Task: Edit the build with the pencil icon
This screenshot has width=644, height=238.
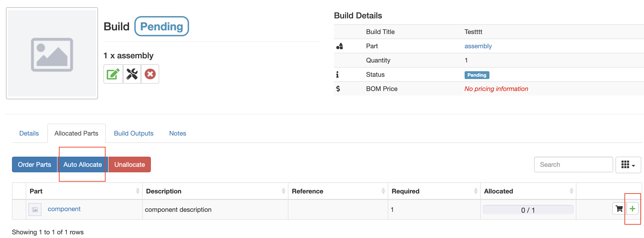Action: pyautogui.click(x=113, y=74)
